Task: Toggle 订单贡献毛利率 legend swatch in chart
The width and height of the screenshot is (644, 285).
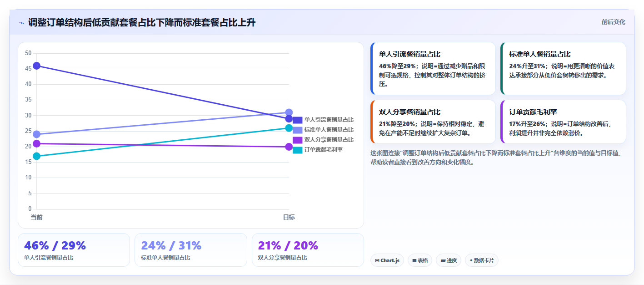Action: (x=298, y=150)
